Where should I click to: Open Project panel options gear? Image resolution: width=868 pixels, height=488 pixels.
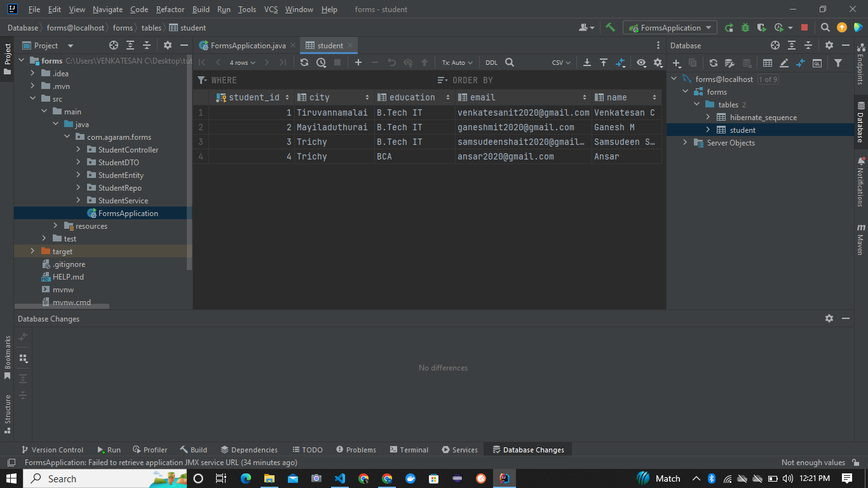[x=168, y=45]
